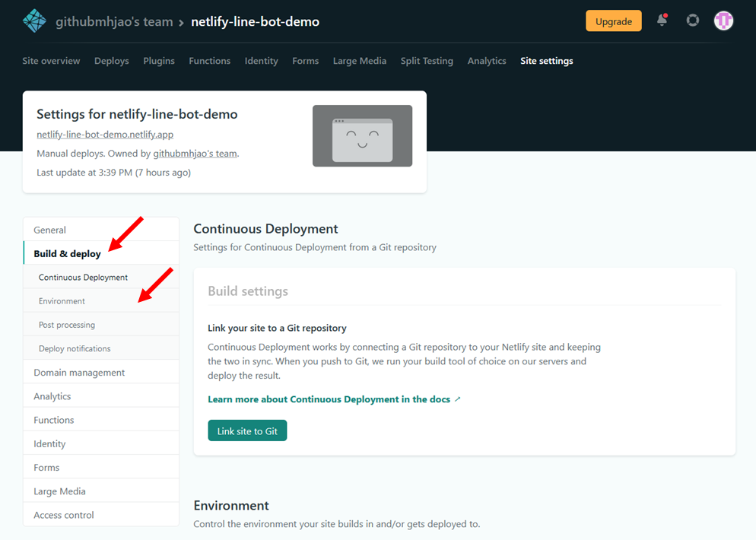Select Post processing sidebar sub-item
This screenshot has width=756, height=540.
pos(101,325)
